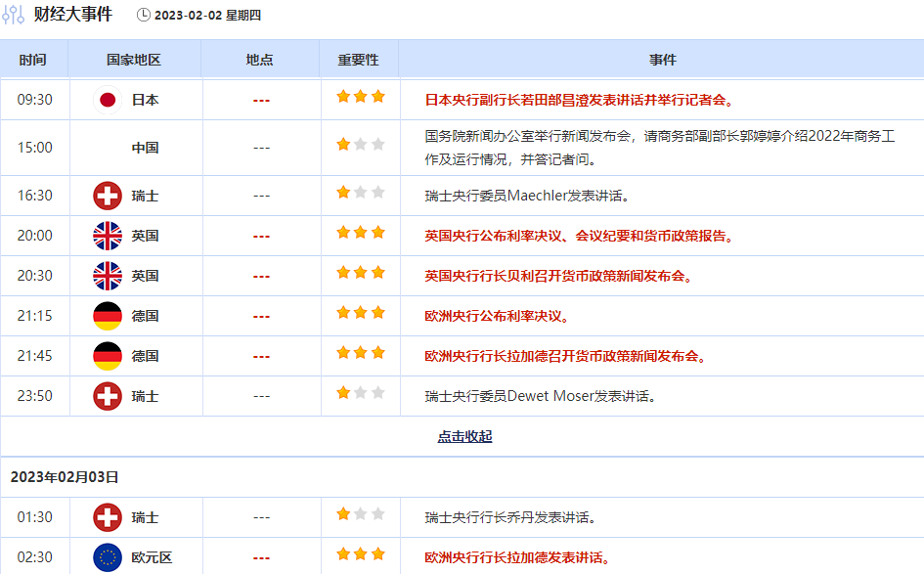Click the UK flag icon at 20:00
Viewport: 924px width, 574px height.
(108, 236)
